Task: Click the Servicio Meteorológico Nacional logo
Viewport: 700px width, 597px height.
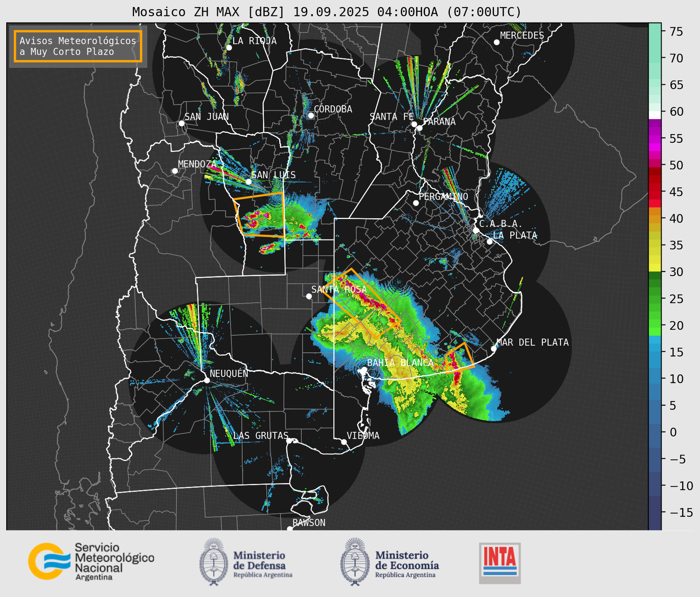Action: (91, 561)
